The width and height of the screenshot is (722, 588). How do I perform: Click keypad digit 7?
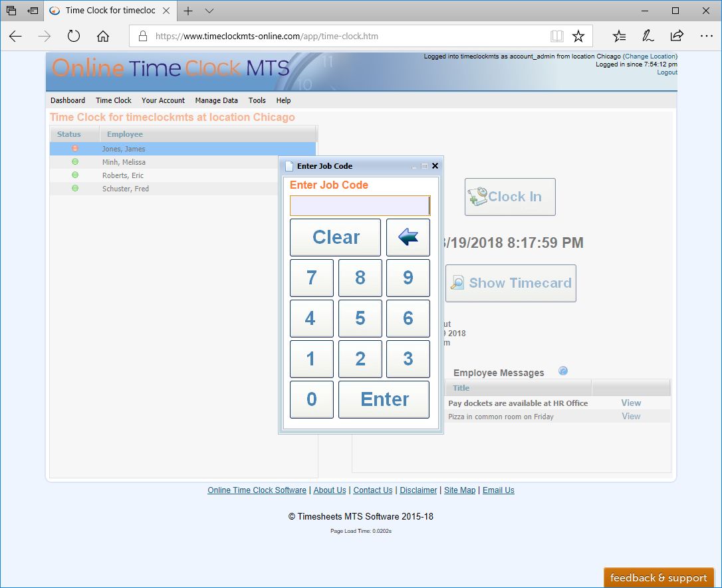click(x=312, y=278)
